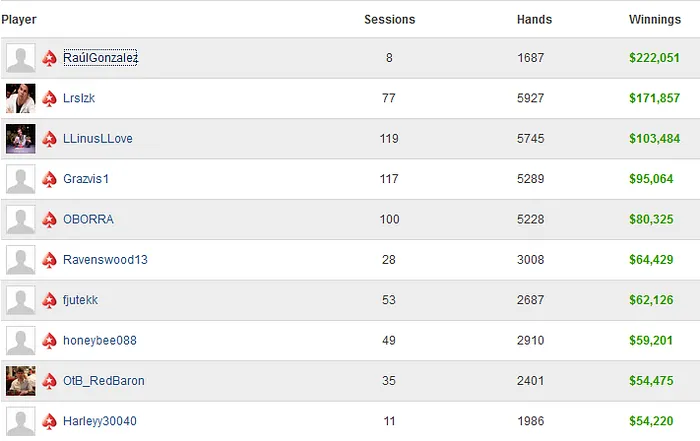Open the RaulGonzalez player link

click(x=100, y=59)
